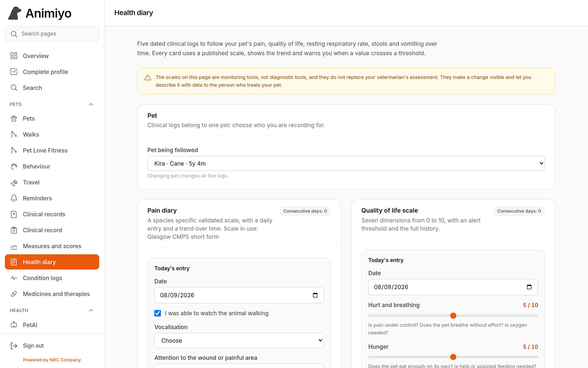This screenshot has height=368, width=588.
Task: Open Travel page
Action: 52,182
